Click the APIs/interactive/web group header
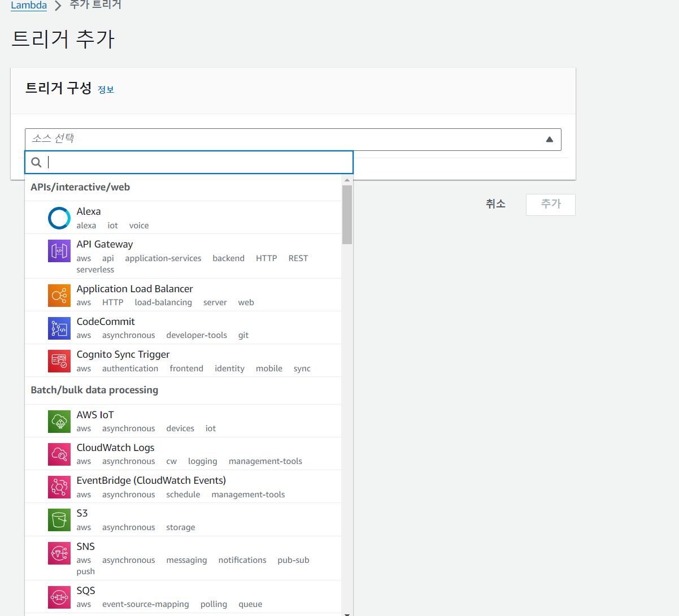This screenshot has width=679, height=616. click(80, 187)
